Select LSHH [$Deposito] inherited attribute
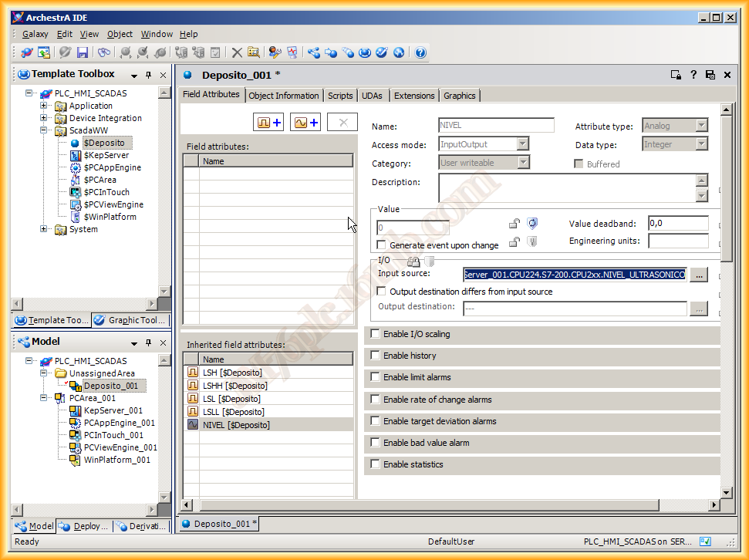The image size is (749, 560). tap(234, 386)
